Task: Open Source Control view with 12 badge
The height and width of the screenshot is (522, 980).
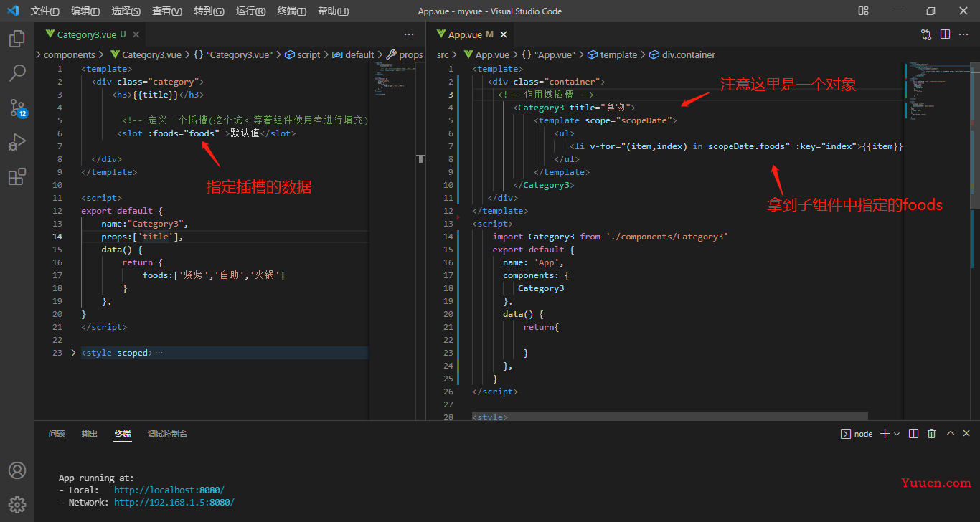Action: coord(17,108)
